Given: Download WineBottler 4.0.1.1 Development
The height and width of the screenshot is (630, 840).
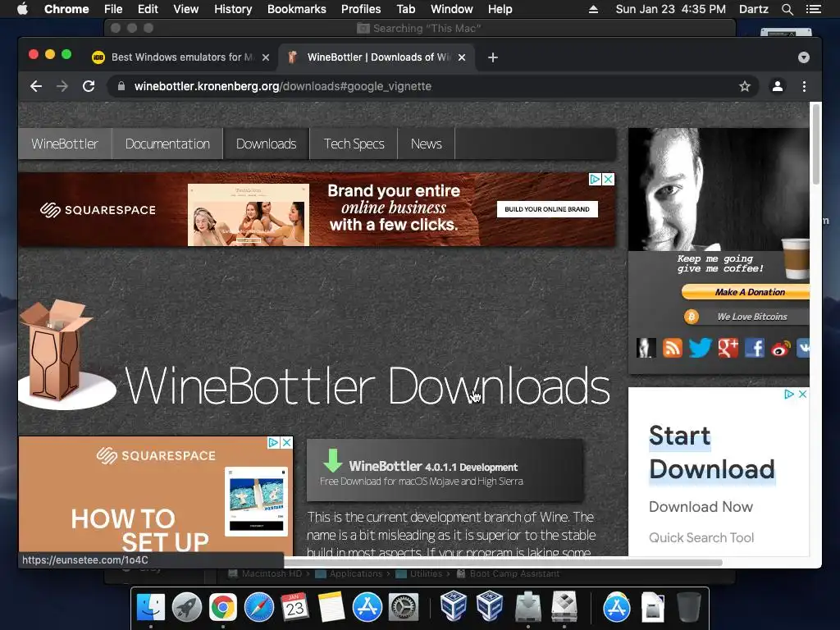Looking at the screenshot, I should point(445,470).
